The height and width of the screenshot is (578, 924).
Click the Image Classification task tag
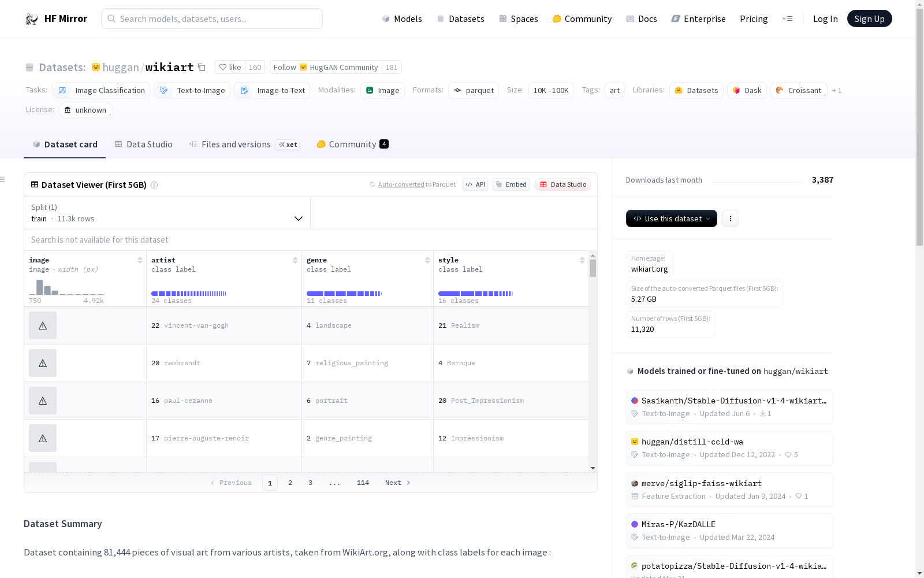pos(101,90)
